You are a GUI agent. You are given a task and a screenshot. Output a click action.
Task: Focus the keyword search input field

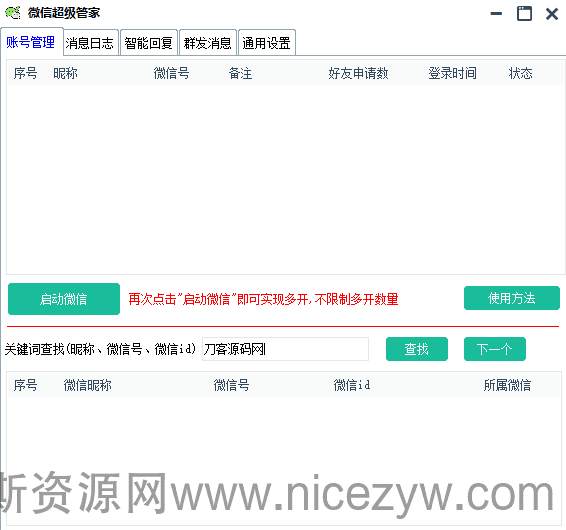pyautogui.click(x=285, y=349)
